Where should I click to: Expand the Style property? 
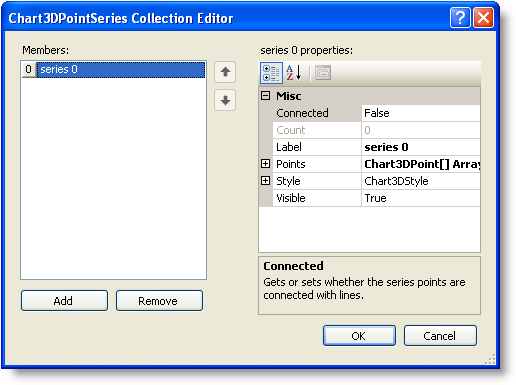tap(266, 181)
